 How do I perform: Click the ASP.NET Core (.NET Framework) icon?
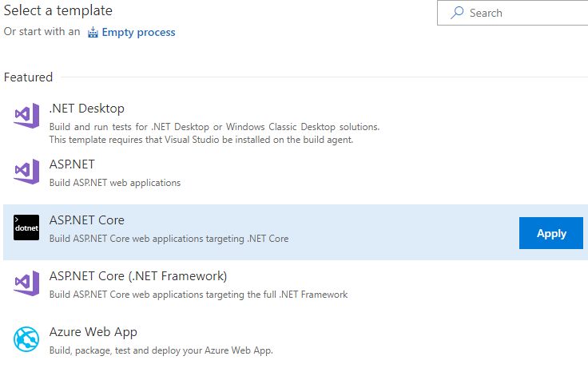(26, 283)
